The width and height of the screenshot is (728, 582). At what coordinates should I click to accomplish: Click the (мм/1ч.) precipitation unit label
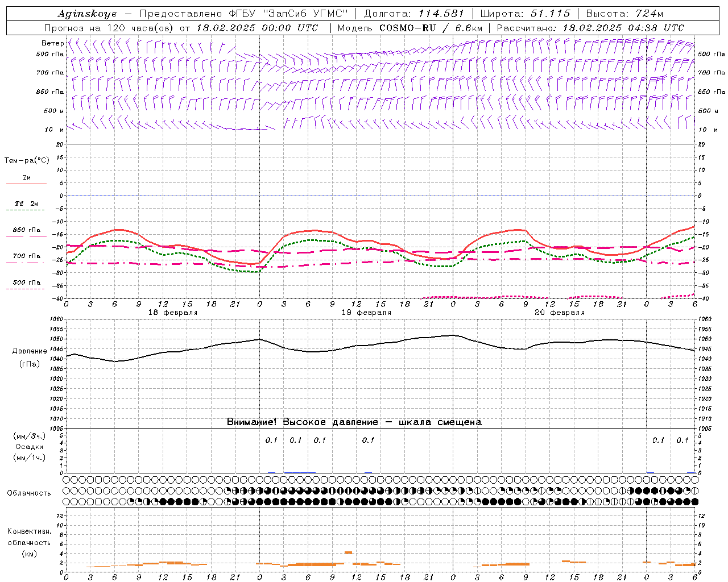point(29,458)
